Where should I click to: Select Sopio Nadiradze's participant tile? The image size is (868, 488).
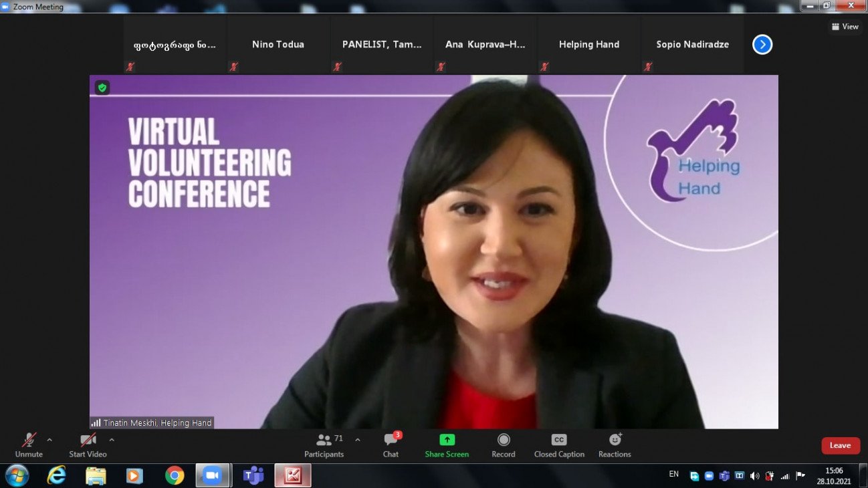692,45
